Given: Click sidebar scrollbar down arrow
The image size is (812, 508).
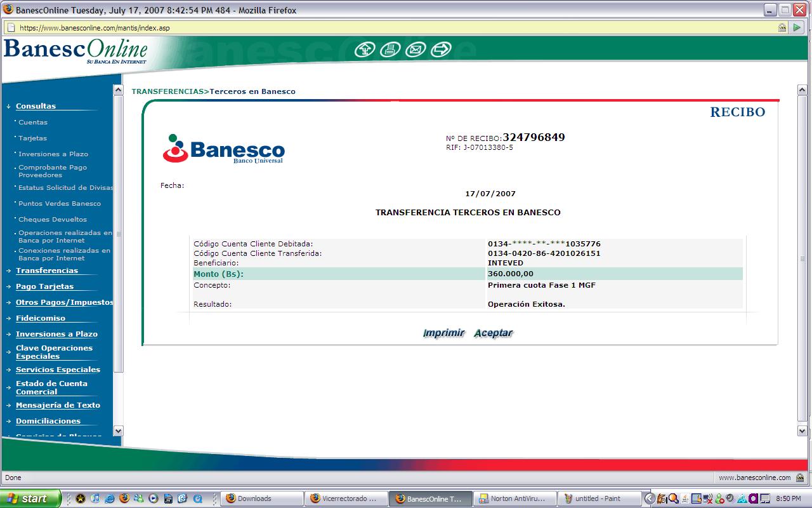Looking at the screenshot, I should [x=118, y=431].
